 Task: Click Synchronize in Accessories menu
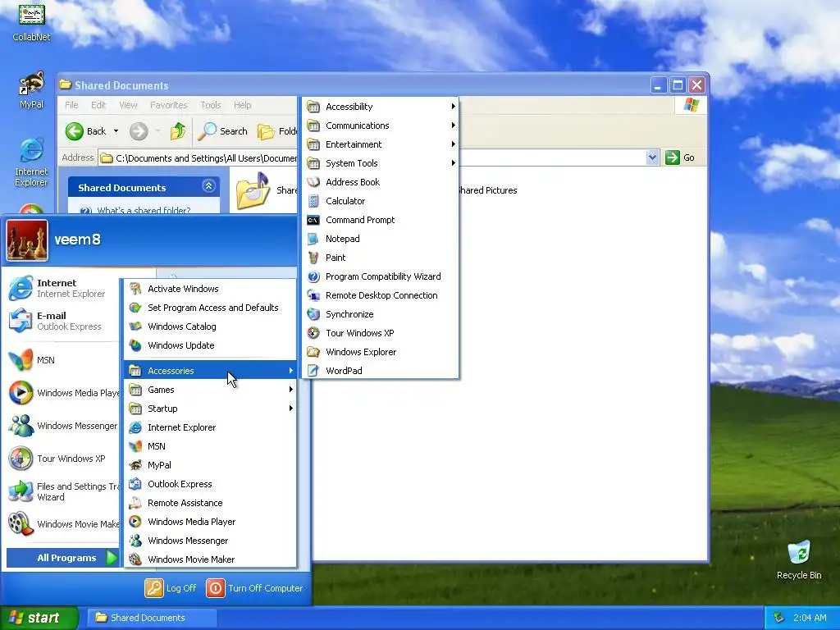click(381, 314)
